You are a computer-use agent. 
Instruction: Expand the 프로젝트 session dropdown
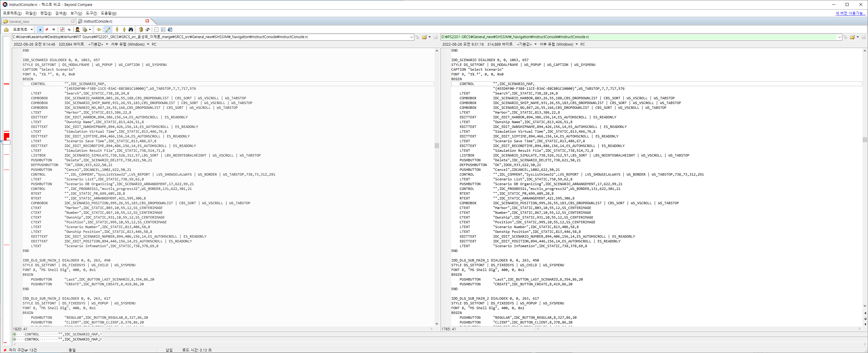pyautogui.click(x=32, y=30)
